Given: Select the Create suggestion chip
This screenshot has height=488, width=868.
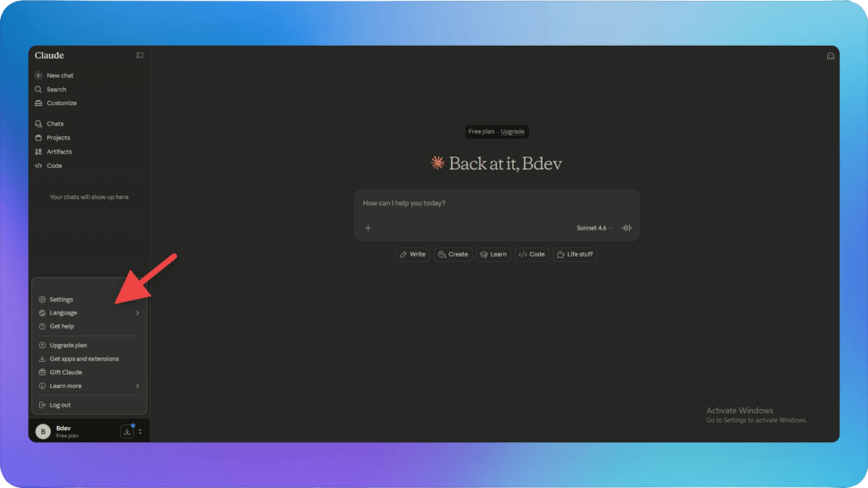Looking at the screenshot, I should tap(453, 254).
